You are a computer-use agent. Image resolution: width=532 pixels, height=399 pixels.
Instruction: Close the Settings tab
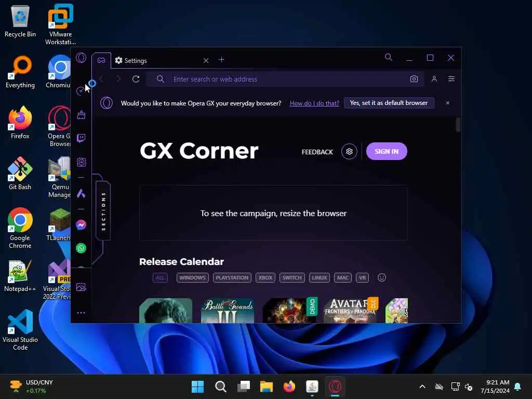206,60
